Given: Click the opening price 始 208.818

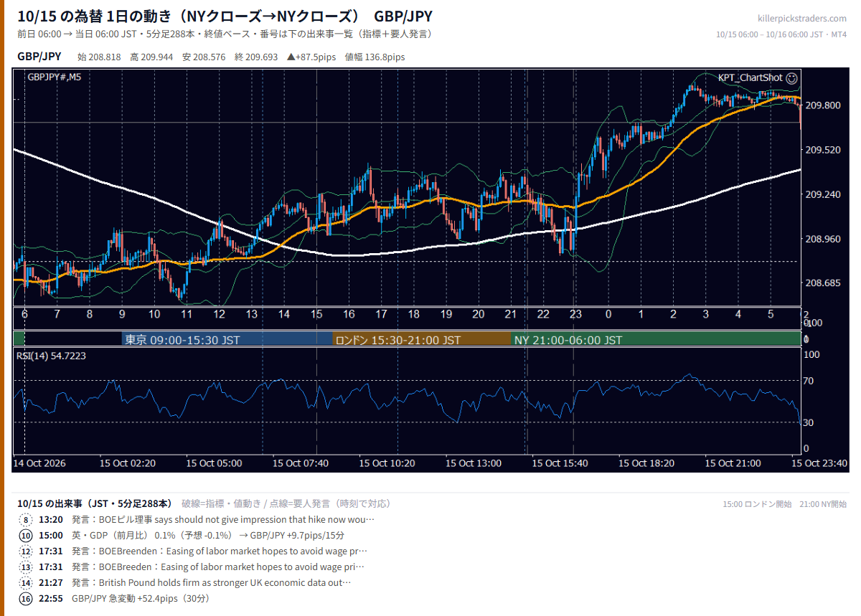Looking at the screenshot, I should [99, 57].
